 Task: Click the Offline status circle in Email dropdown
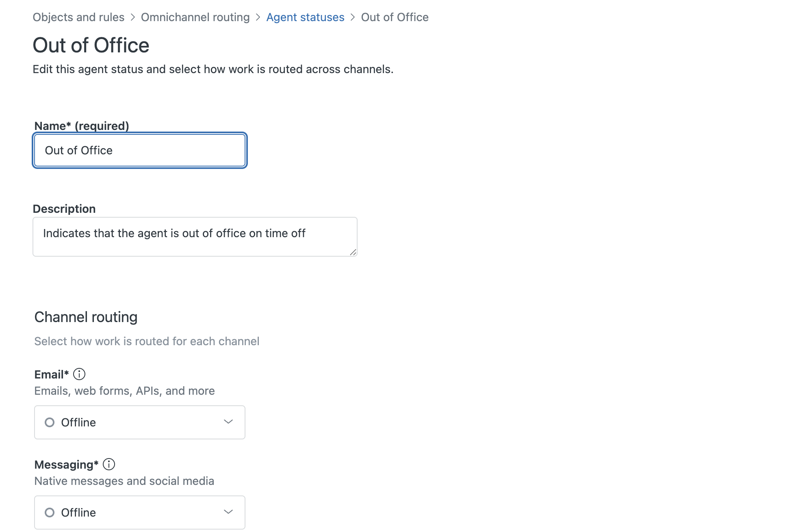pos(50,422)
